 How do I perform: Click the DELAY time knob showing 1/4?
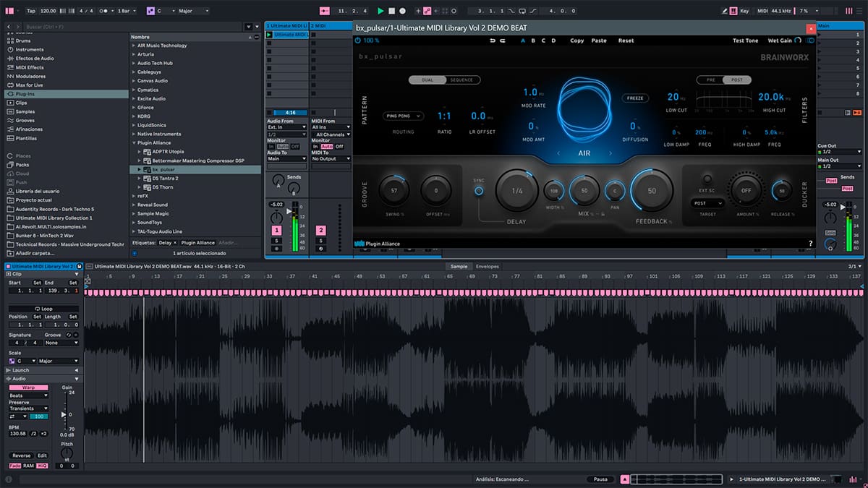click(517, 191)
